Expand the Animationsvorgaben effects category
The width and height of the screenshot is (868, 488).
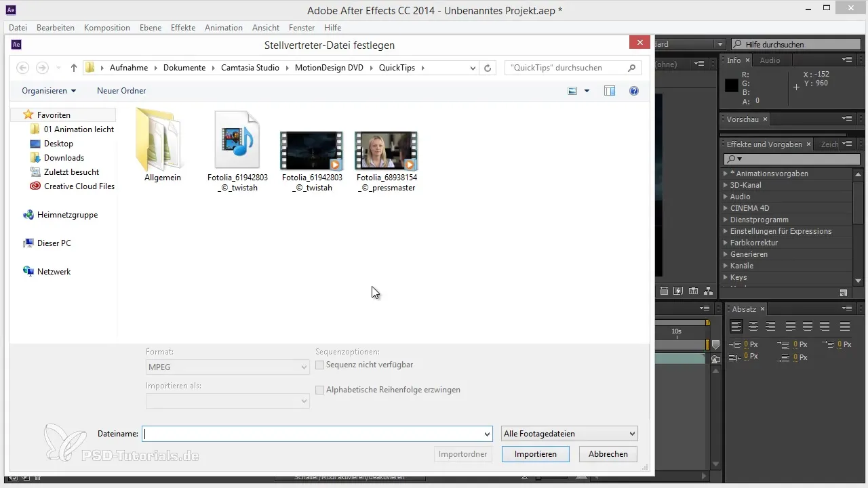pos(726,174)
